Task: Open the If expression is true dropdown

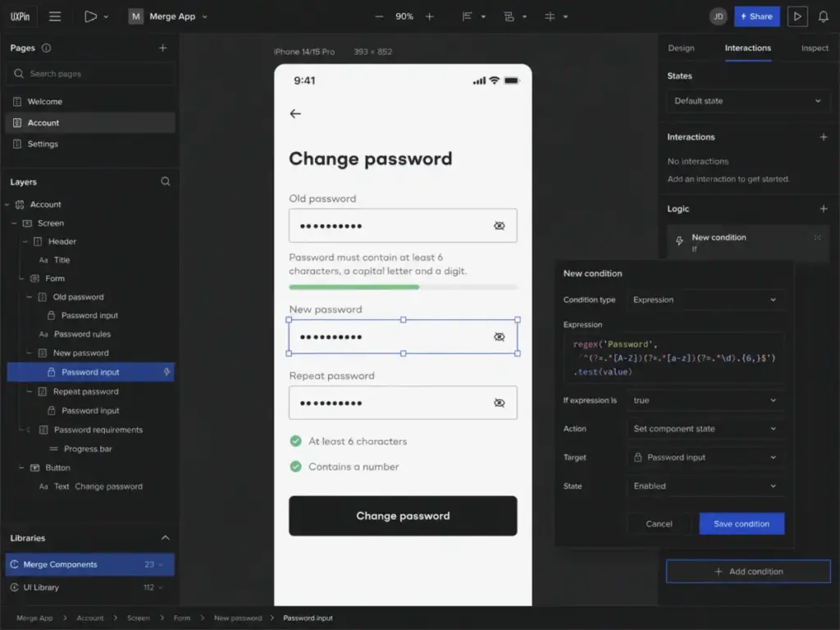Action: coord(705,400)
